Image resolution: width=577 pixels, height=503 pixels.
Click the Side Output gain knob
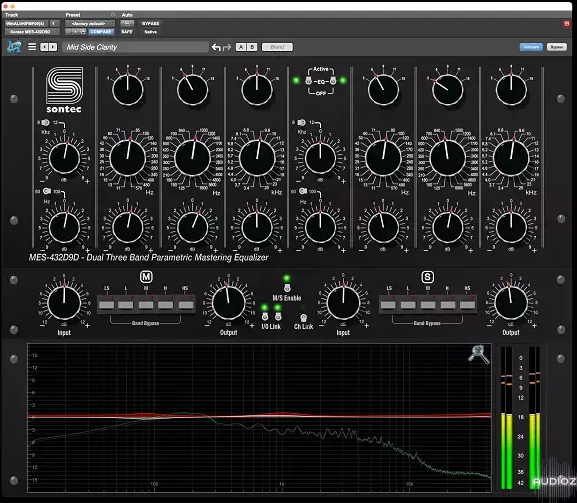click(x=511, y=303)
